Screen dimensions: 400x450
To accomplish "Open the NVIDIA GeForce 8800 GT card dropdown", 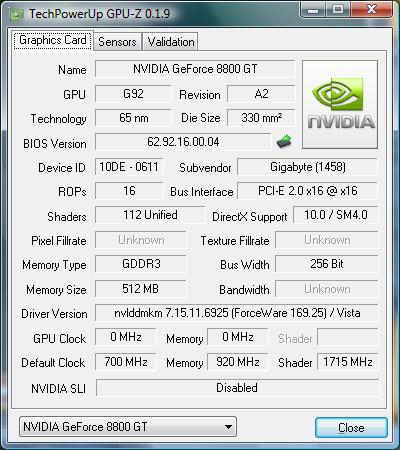I will 128,427.
